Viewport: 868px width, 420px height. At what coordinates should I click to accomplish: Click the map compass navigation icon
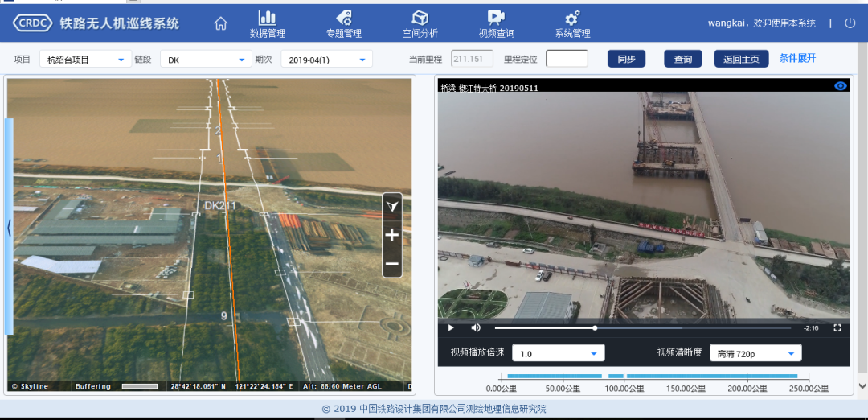click(x=392, y=207)
